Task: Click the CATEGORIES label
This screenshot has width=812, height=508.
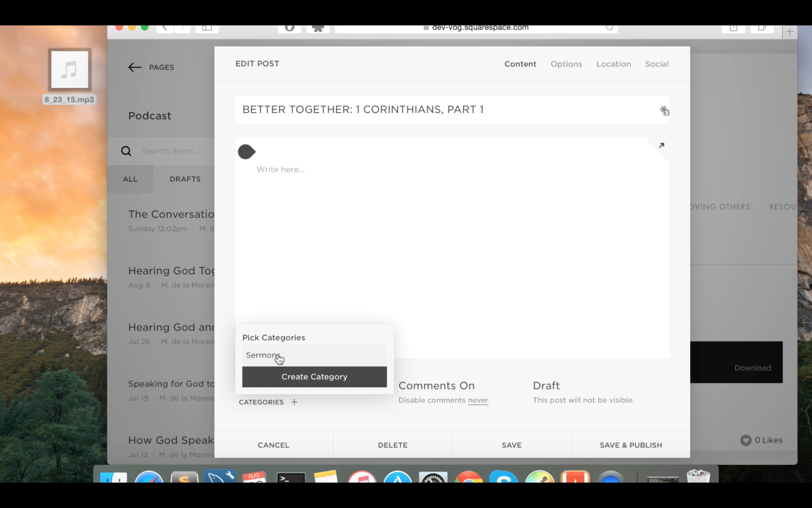Action: [261, 402]
